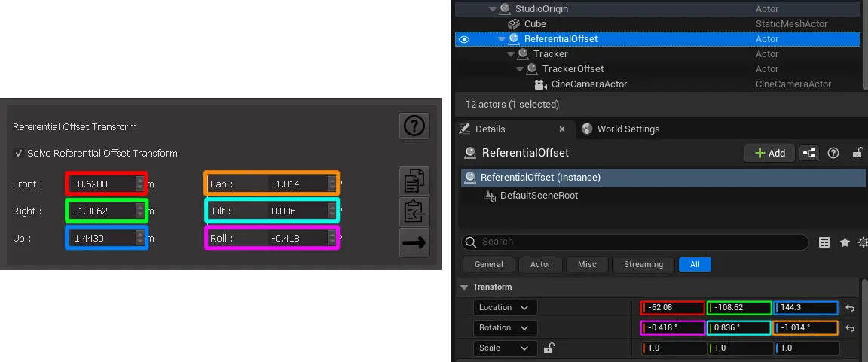Collapse the Transform section
Screen dimensions: 868x362
tap(464, 287)
